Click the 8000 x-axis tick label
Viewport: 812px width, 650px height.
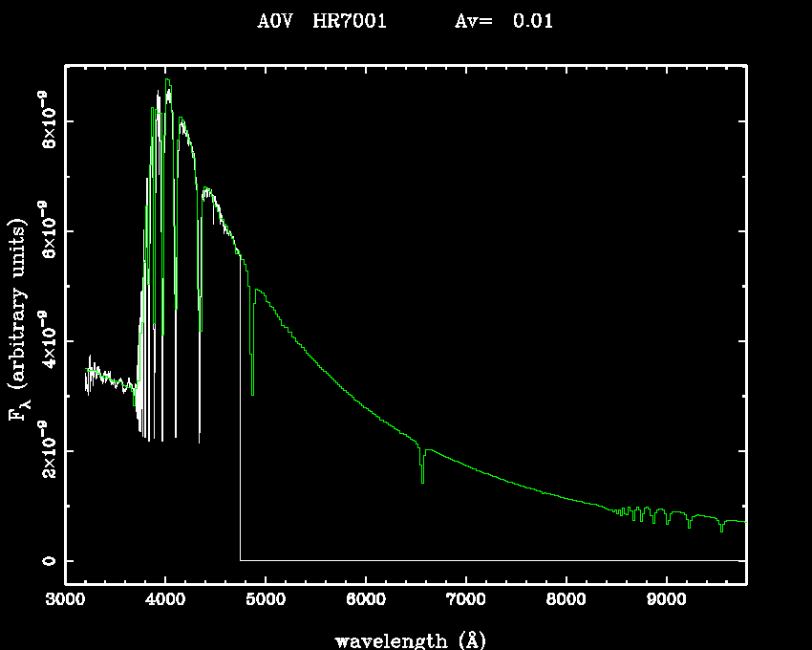coord(566,601)
